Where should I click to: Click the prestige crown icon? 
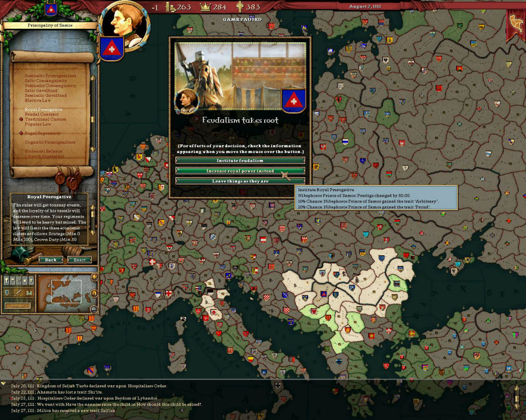click(x=205, y=7)
